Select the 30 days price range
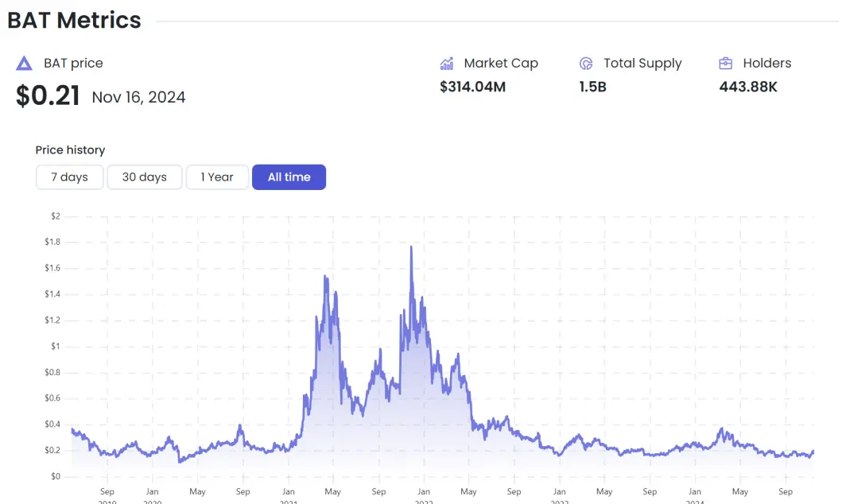The height and width of the screenshot is (504, 846). (145, 177)
